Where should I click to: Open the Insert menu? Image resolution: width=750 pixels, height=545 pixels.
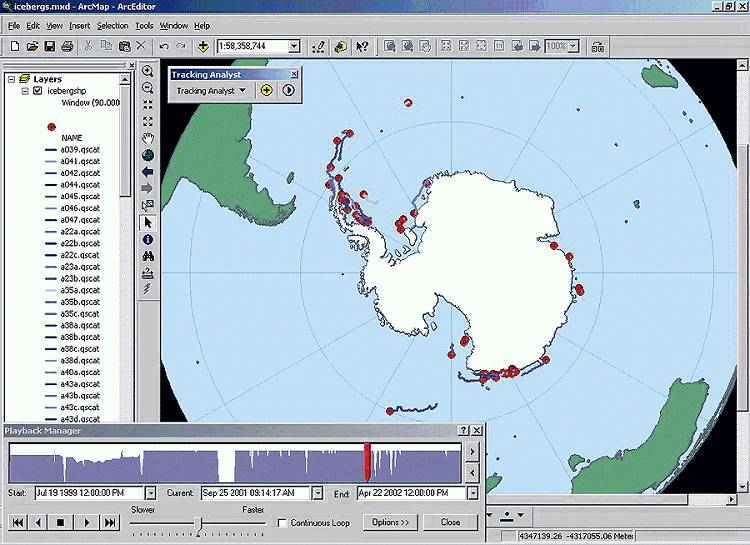(79, 26)
